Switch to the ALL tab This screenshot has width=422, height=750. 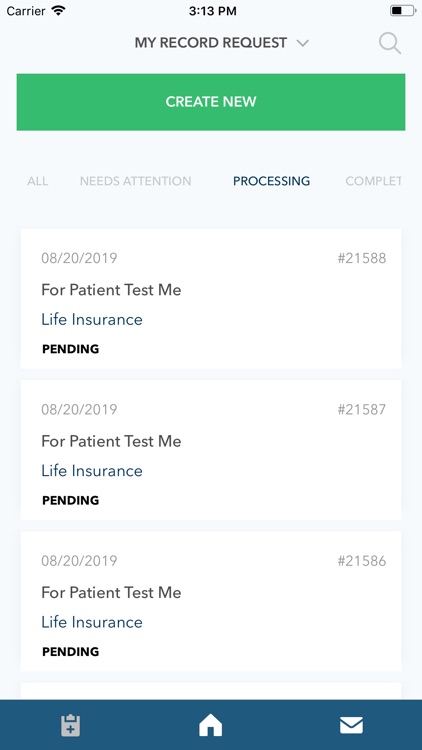pyautogui.click(x=37, y=181)
